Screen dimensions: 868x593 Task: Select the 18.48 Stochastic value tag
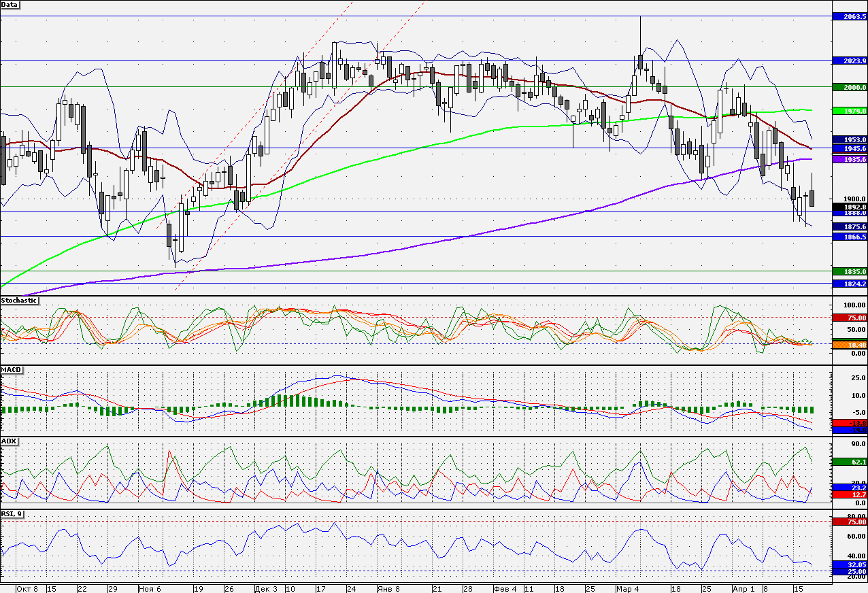click(x=850, y=345)
